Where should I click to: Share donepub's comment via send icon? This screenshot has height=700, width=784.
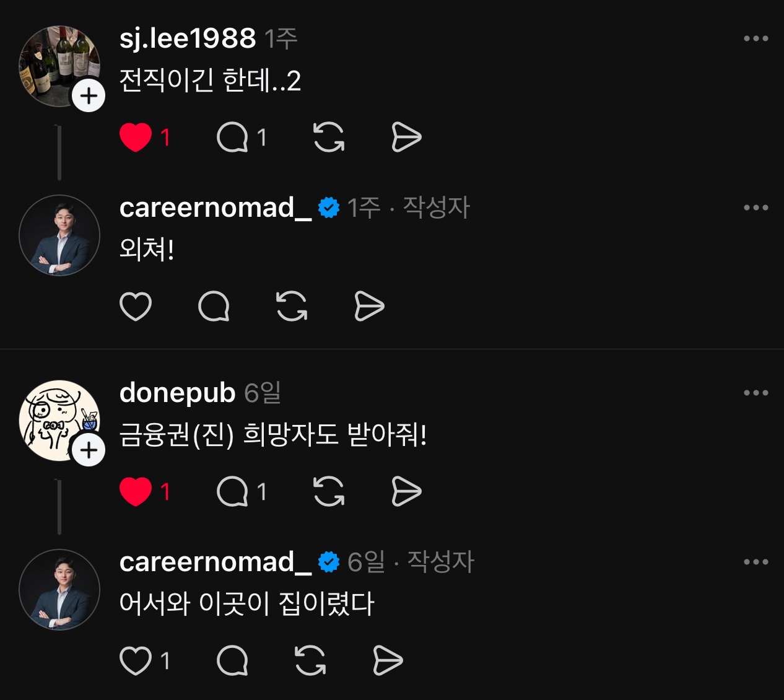(406, 492)
